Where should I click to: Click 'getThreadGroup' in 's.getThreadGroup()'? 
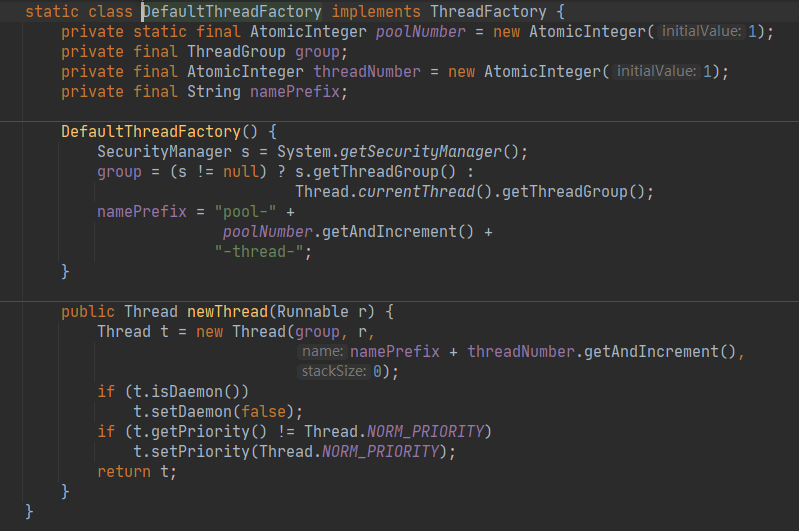click(376, 172)
